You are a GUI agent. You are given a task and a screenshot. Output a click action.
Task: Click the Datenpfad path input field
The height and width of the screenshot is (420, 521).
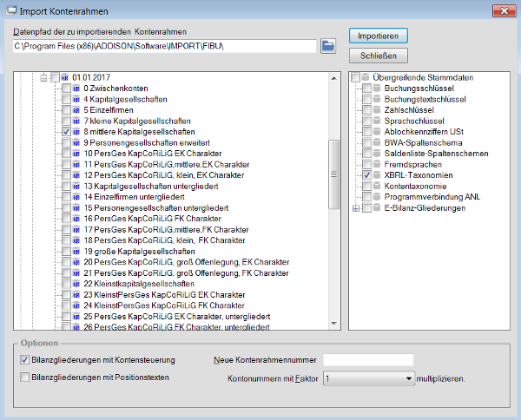[x=165, y=46]
